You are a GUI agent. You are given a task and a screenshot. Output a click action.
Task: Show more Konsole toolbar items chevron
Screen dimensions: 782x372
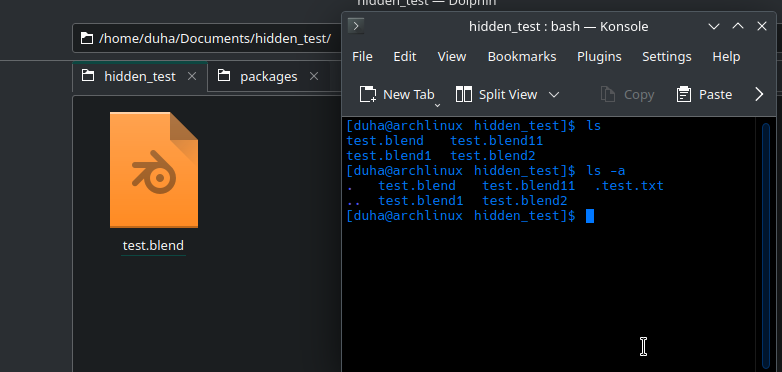click(x=759, y=94)
